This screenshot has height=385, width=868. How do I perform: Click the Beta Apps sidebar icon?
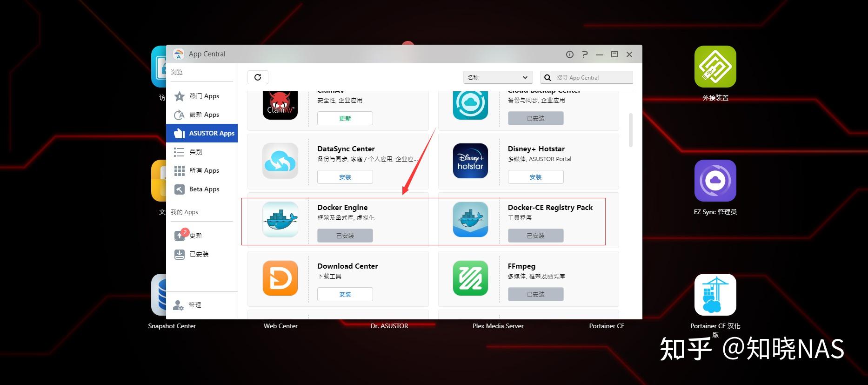click(x=180, y=189)
